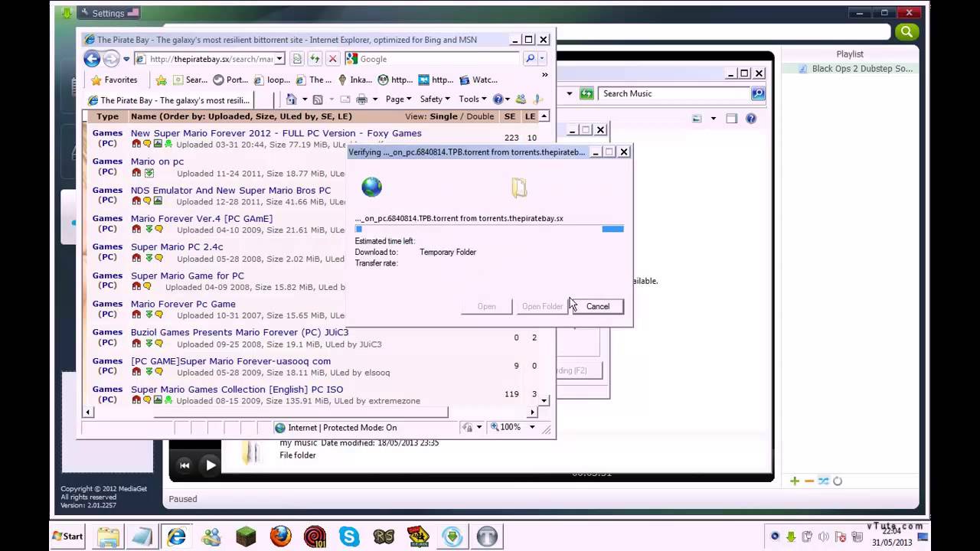This screenshot has width=980, height=551.
Task: Click magnet icon for Super Mario PC 2.4c
Action: click(136, 258)
